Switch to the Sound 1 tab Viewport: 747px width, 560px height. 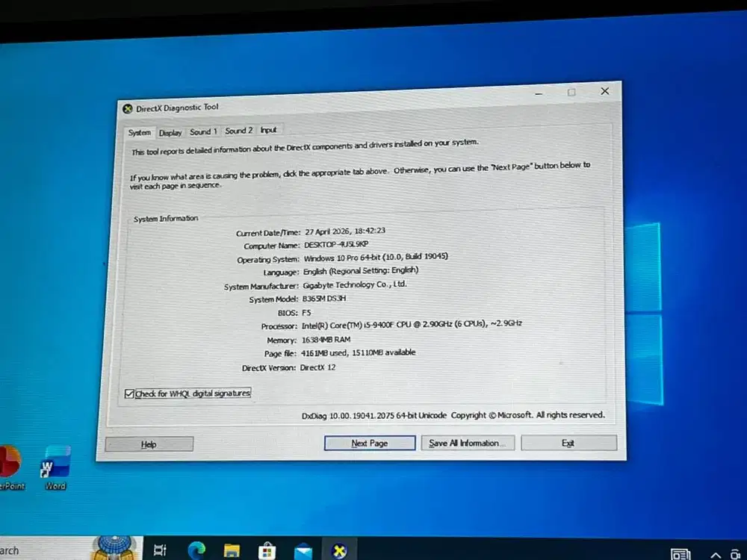202,131
